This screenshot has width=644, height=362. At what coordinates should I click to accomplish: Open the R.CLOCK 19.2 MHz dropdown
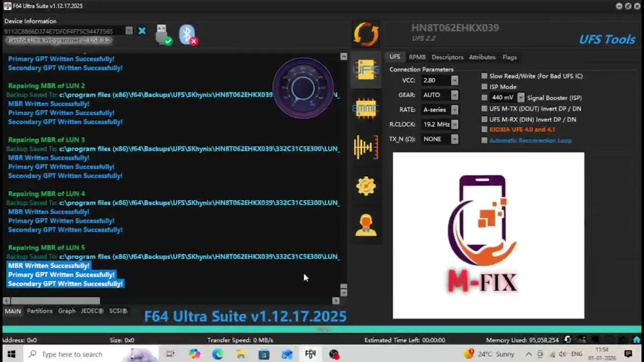(454, 124)
